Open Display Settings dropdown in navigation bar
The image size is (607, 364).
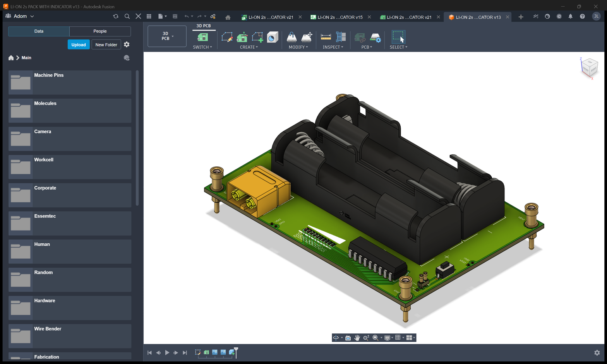pyautogui.click(x=389, y=338)
